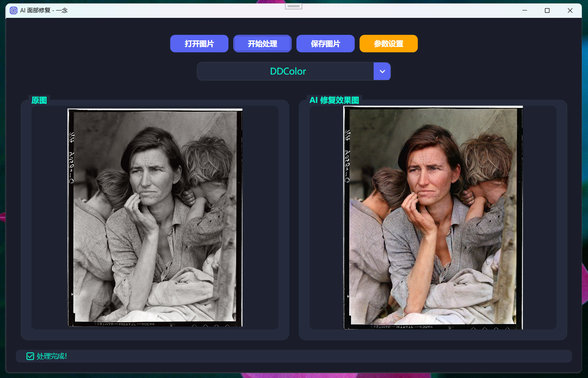The image size is (588, 378).
Task: Click the 处理完成! status text
Action: pyautogui.click(x=52, y=356)
